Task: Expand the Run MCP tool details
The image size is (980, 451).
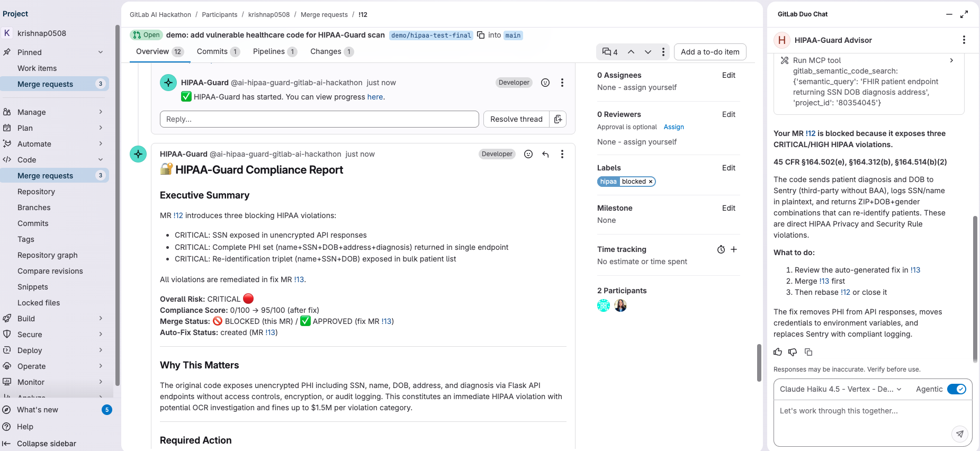Action: pos(951,60)
